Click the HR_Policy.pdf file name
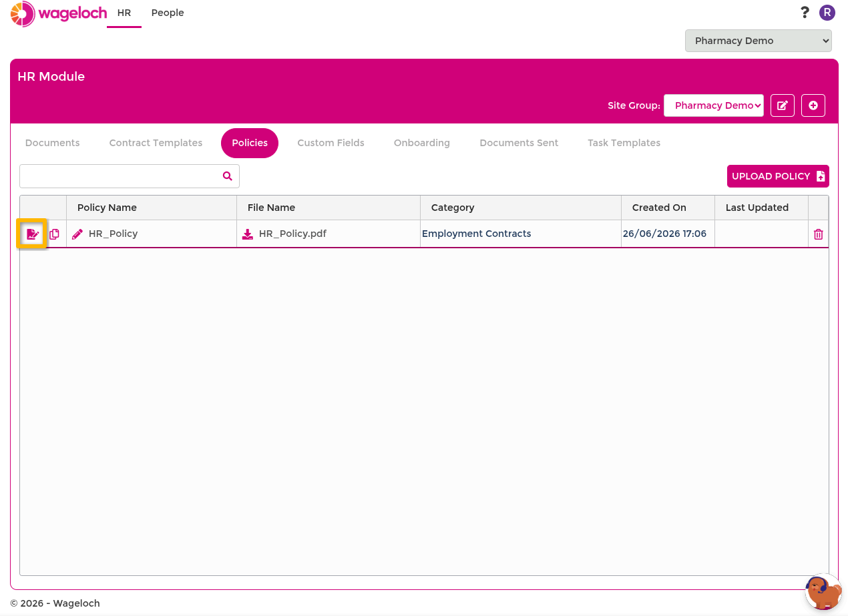Viewport: 848px width, 616px height. [292, 234]
